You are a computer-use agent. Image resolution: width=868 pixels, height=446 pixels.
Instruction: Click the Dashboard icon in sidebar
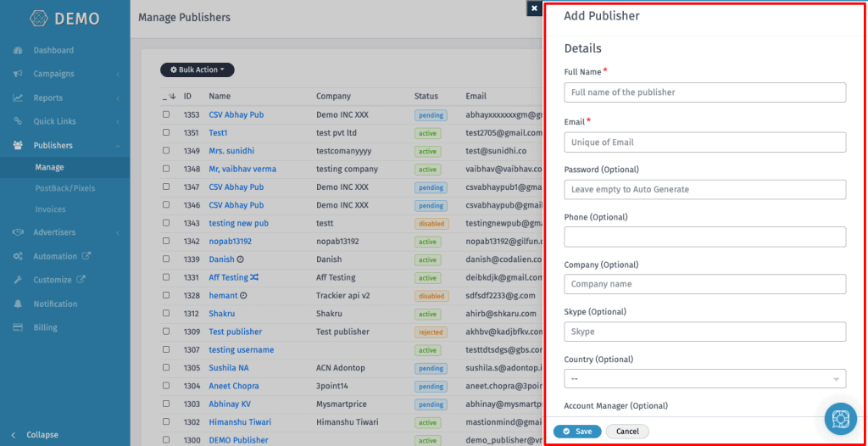click(x=18, y=50)
